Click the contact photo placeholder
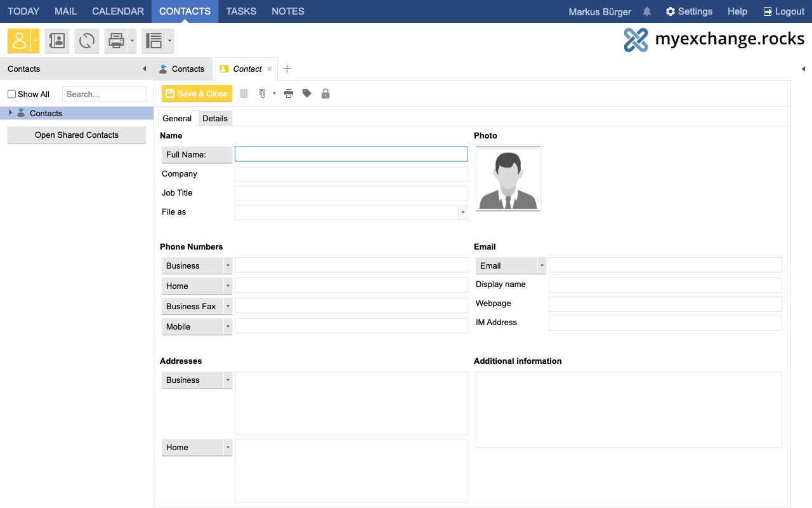Viewport: 812px width, 508px height. point(508,178)
